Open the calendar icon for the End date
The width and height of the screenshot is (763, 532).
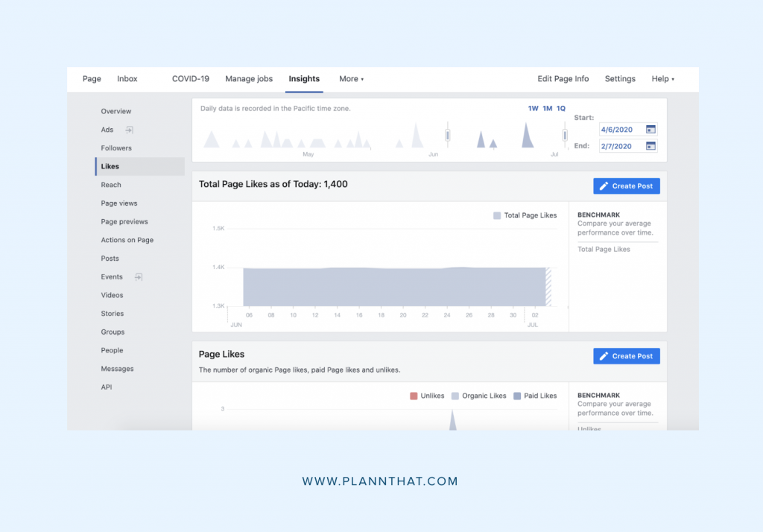click(652, 145)
